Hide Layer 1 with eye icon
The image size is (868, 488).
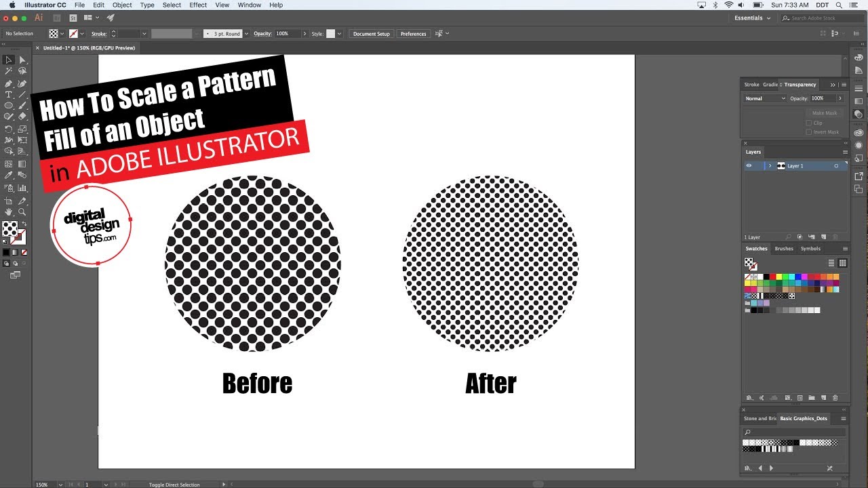click(749, 165)
